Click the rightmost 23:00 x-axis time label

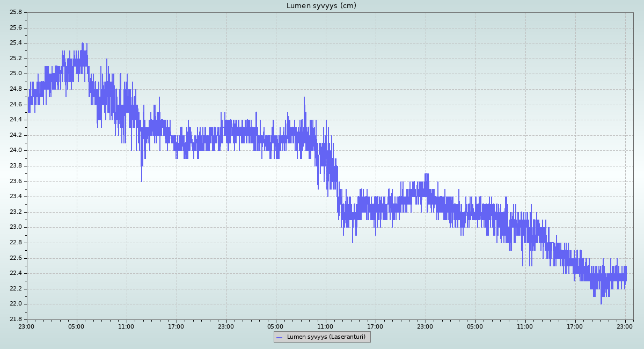(625, 326)
